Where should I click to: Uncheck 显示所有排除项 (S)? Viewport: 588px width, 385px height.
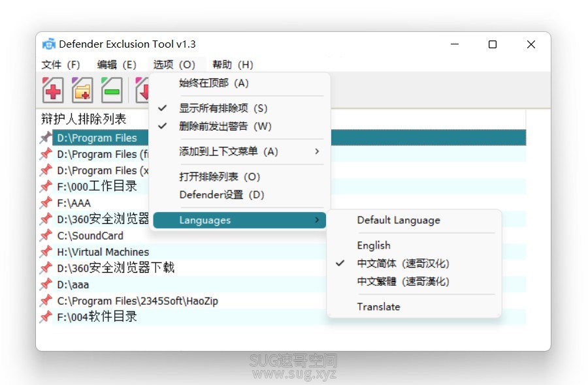(x=239, y=108)
